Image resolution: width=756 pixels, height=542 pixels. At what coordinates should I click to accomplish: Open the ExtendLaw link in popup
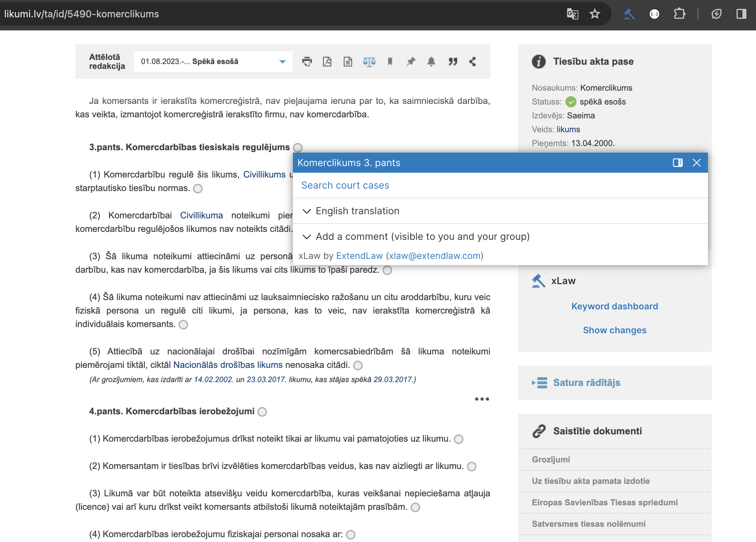pos(359,256)
